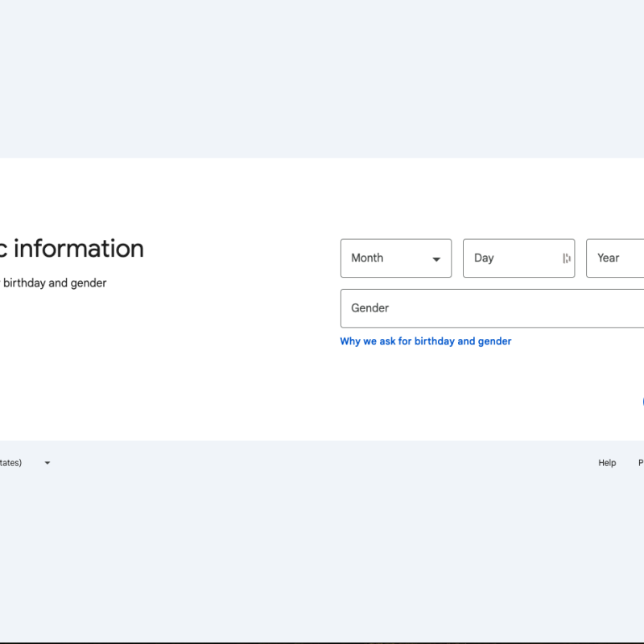644x644 pixels.
Task: Click the 'Day' placeholder text
Action: click(484, 258)
